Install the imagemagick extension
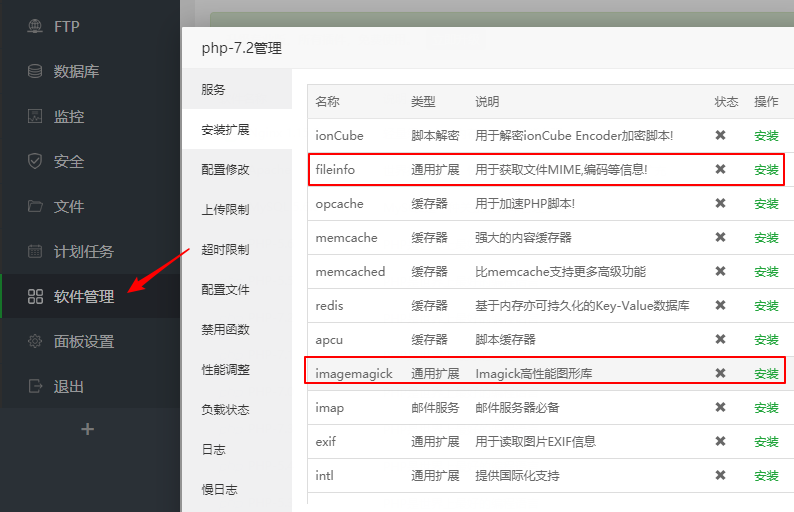 click(766, 374)
